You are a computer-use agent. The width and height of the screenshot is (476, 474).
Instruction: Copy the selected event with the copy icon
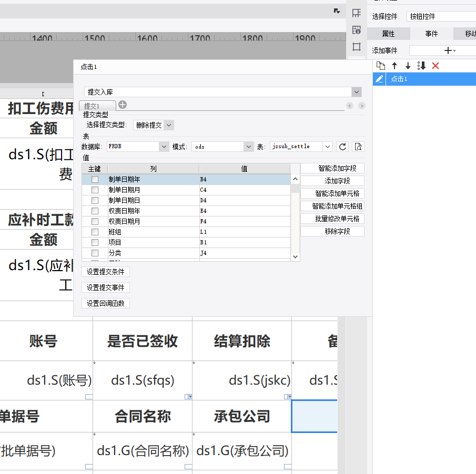pos(381,66)
